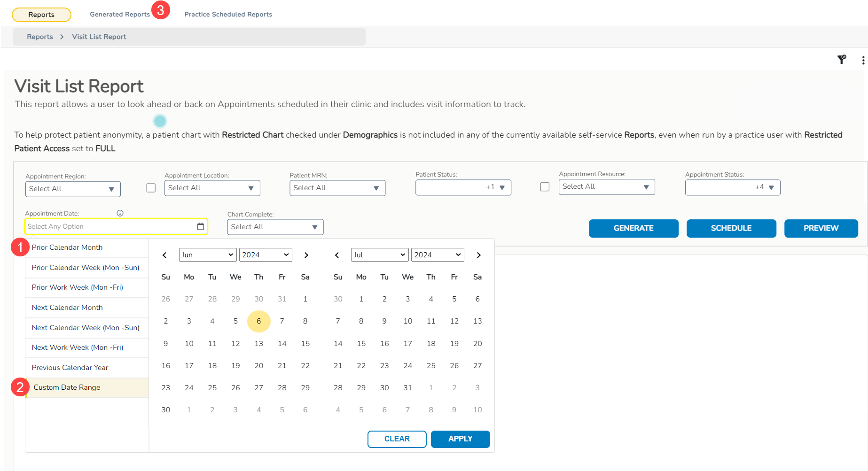
Task: Select Prior Calendar Month option
Action: pyautogui.click(x=67, y=247)
